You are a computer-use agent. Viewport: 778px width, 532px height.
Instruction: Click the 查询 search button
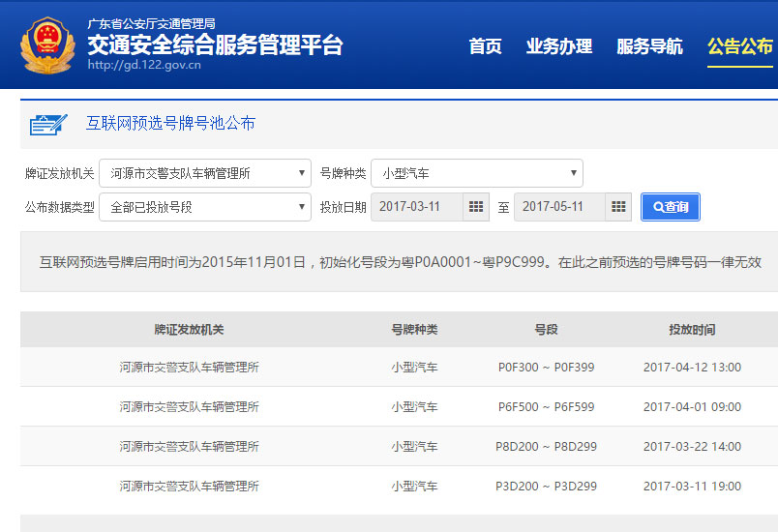coord(671,207)
